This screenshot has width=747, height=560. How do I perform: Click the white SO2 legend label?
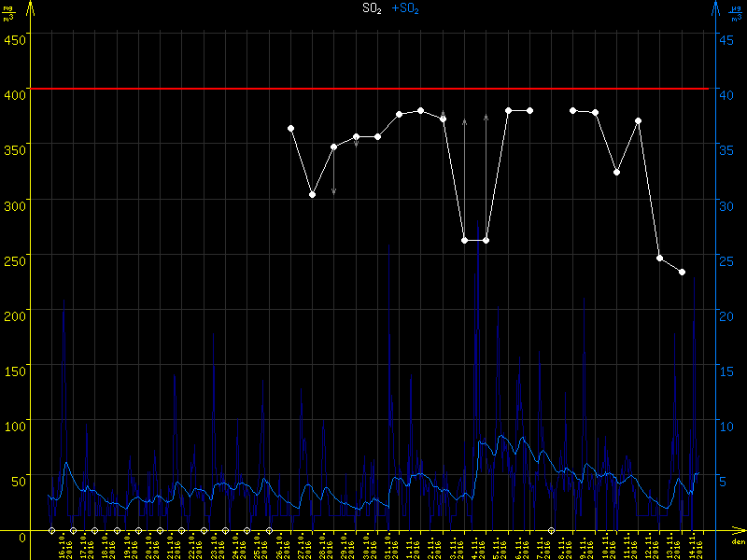[372, 8]
